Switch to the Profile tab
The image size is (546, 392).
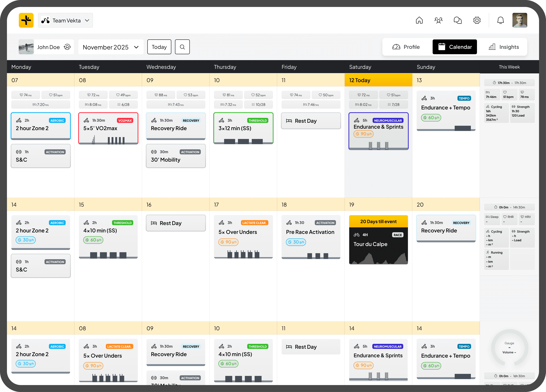tap(406, 47)
